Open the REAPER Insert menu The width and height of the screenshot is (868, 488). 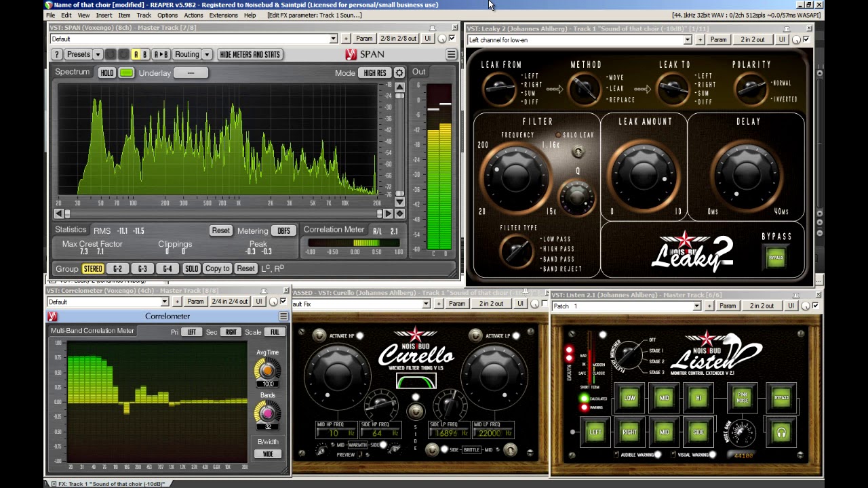104,15
